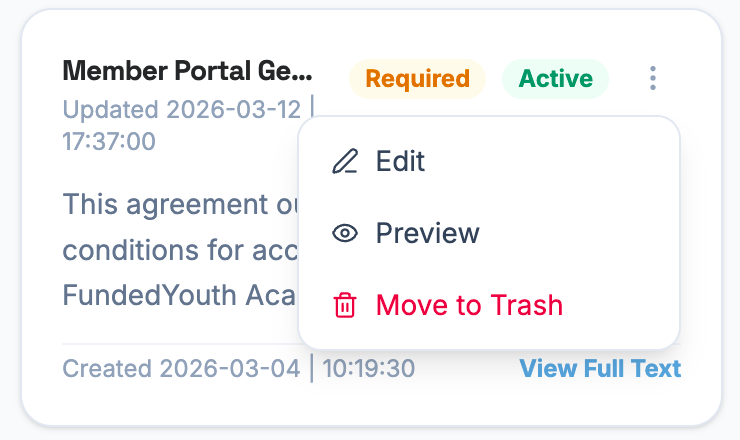740x440 pixels.
Task: Click the Created 2026-03-04 date text
Action: (x=181, y=368)
